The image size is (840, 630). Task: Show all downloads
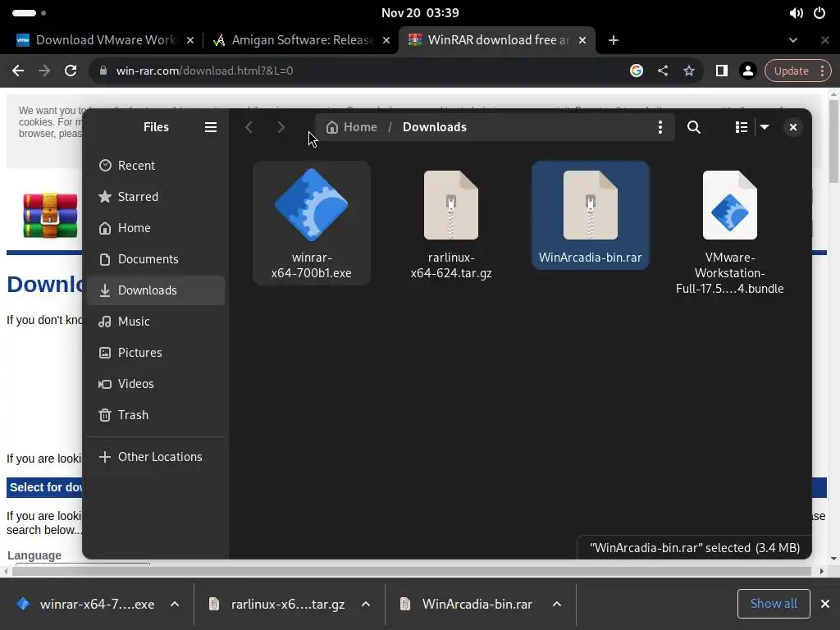tap(774, 604)
